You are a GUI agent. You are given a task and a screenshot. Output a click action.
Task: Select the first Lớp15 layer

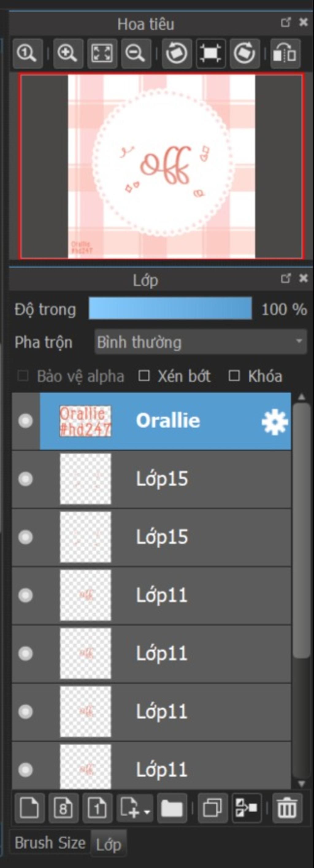point(151,479)
